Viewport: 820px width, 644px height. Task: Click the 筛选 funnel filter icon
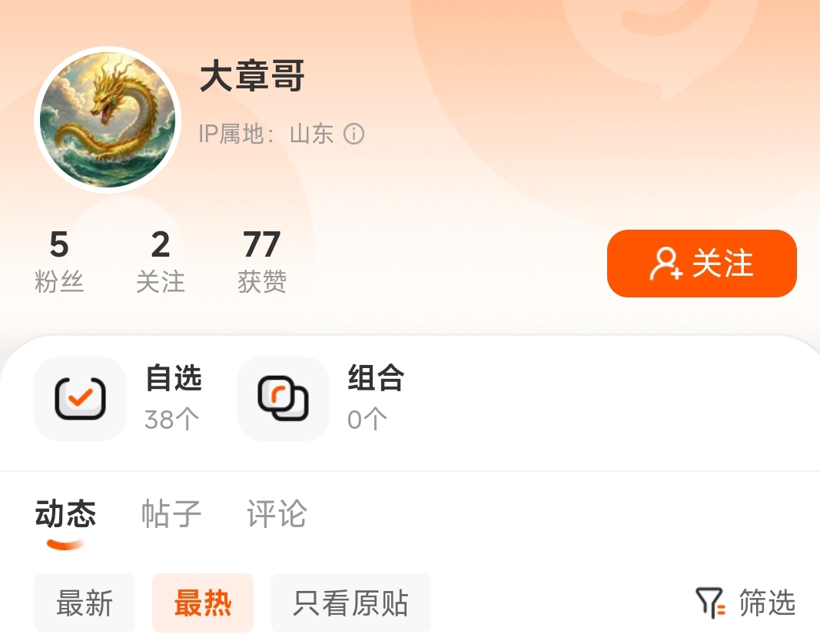pyautogui.click(x=710, y=603)
